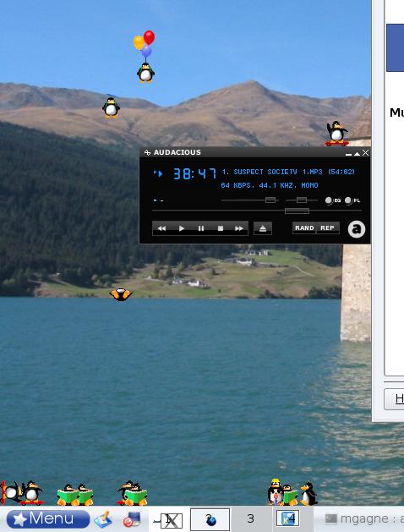Viewport: 404px width, 532px height.
Task: Shade the Audacious window with up arrow
Action: pyautogui.click(x=357, y=153)
